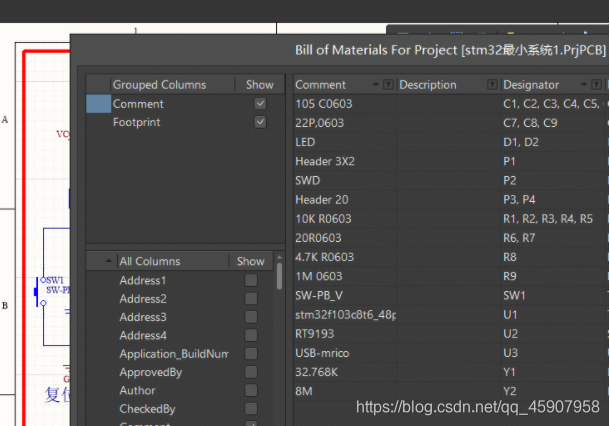
Task: Sort by the Comment column arrow
Action: pyautogui.click(x=376, y=84)
